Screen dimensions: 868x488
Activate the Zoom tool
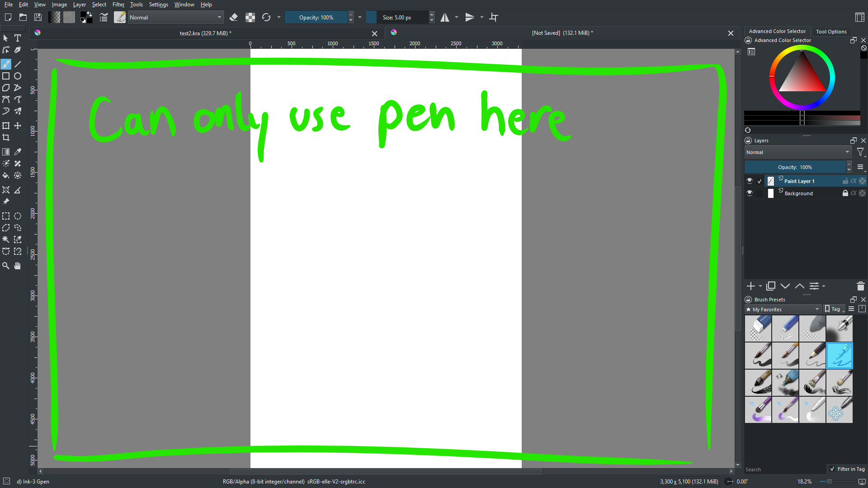[x=6, y=266]
